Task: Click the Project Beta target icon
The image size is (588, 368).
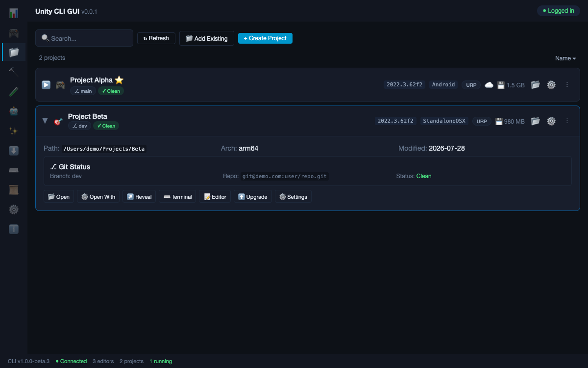Action: point(58,121)
